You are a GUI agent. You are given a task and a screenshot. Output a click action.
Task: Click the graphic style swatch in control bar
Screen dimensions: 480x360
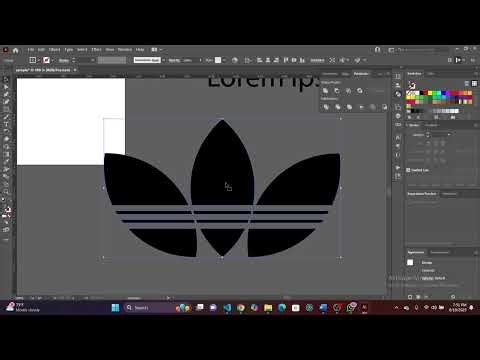click(x=218, y=60)
